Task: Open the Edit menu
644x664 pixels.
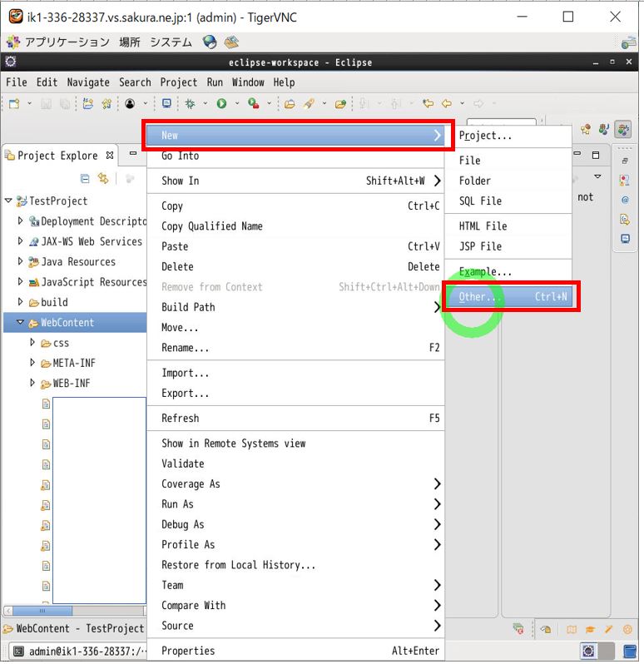Action: 47,82
